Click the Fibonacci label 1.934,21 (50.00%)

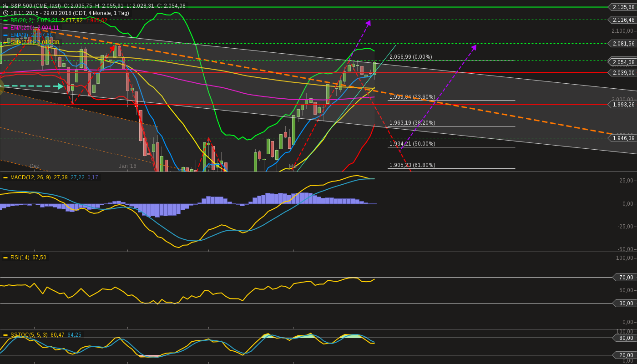point(412,144)
